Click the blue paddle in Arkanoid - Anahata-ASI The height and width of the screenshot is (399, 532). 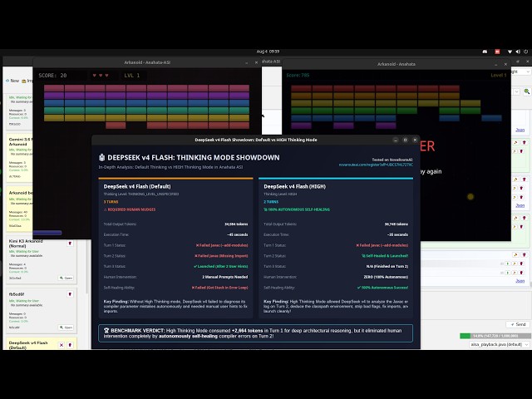coord(47,233)
